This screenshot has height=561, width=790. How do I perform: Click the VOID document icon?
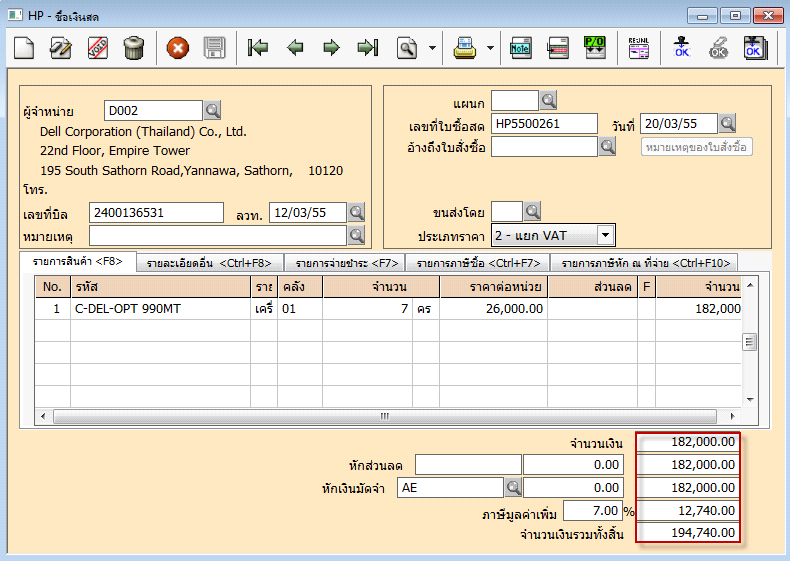pyautogui.click(x=97, y=47)
